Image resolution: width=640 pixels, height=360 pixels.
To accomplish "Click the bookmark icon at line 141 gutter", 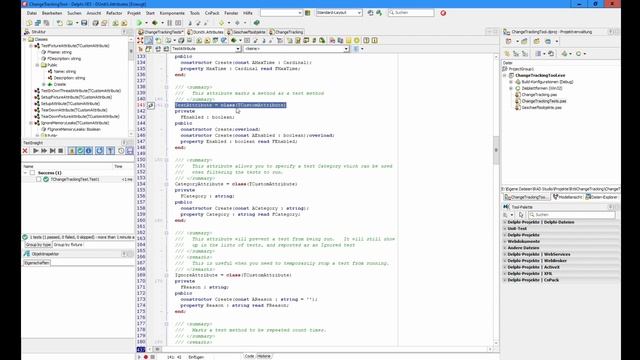I will [151, 105].
